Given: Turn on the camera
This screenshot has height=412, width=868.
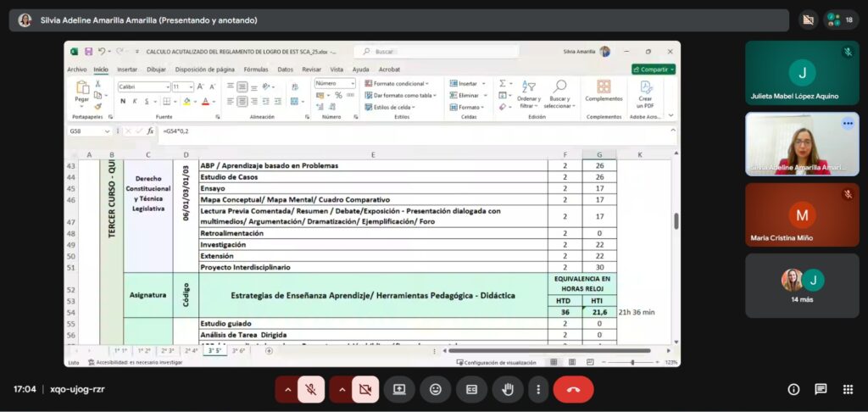Looking at the screenshot, I should coord(365,389).
